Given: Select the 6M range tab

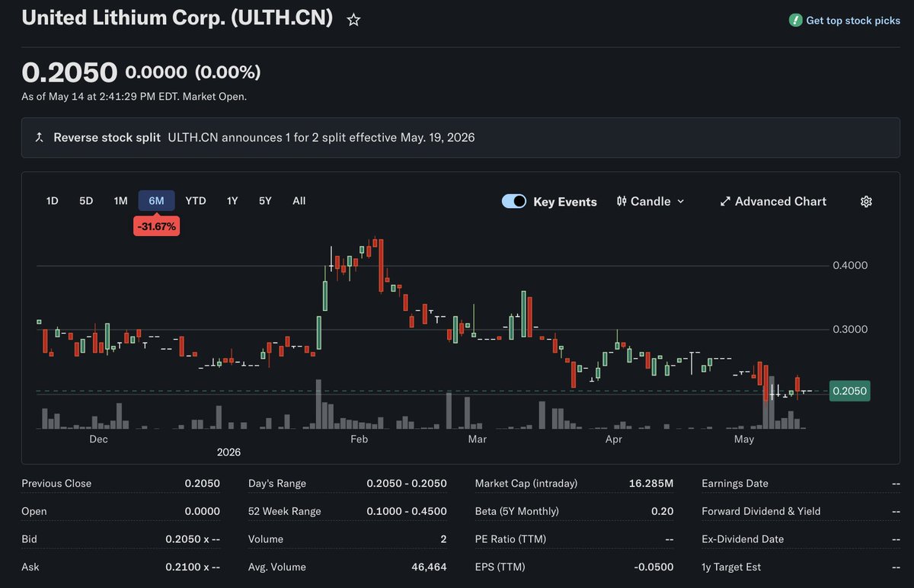Looking at the screenshot, I should 156,201.
